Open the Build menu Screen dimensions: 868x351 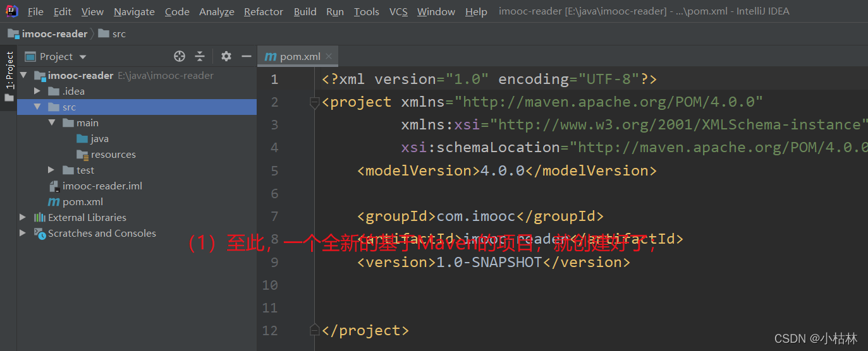(305, 11)
